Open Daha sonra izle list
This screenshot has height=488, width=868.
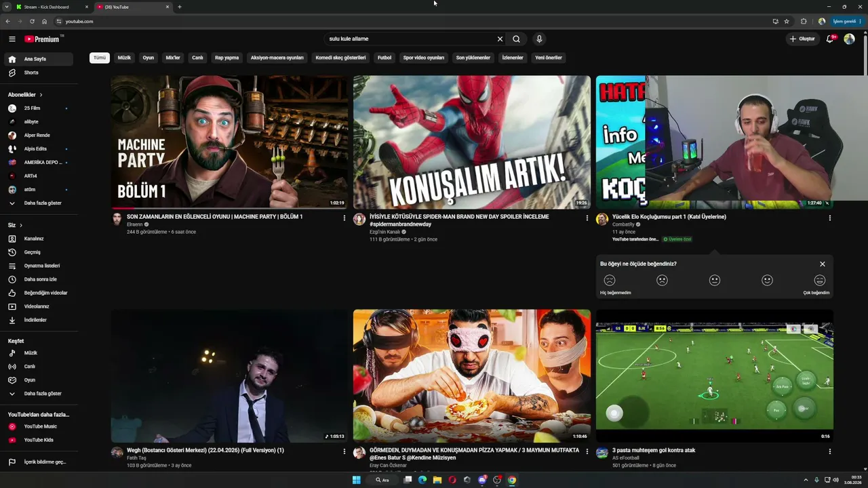tap(39, 279)
